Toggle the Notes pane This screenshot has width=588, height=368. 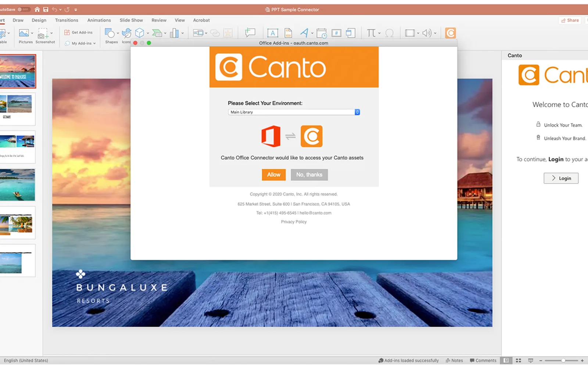(x=454, y=361)
